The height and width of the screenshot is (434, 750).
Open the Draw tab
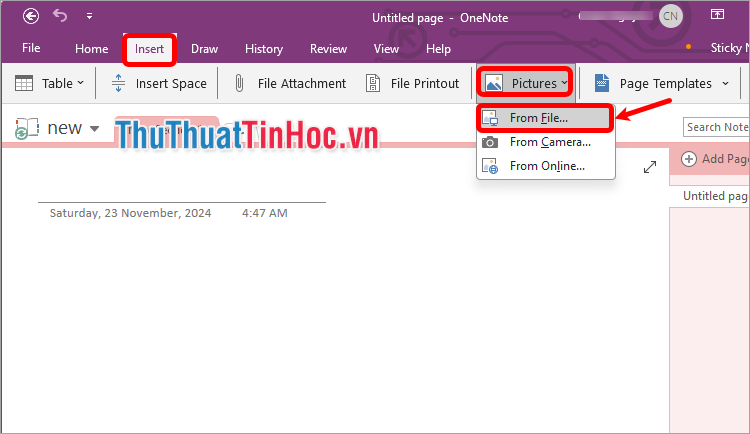pyautogui.click(x=204, y=49)
